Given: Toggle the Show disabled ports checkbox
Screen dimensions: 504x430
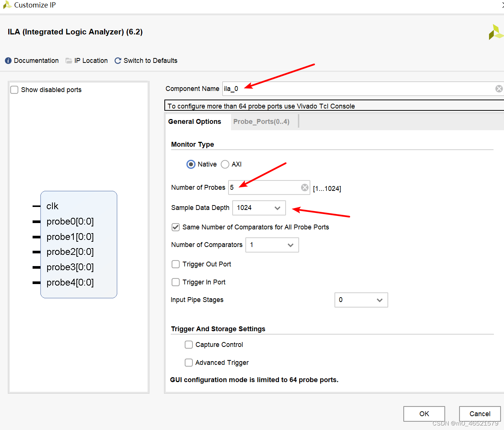Looking at the screenshot, I should [x=15, y=90].
